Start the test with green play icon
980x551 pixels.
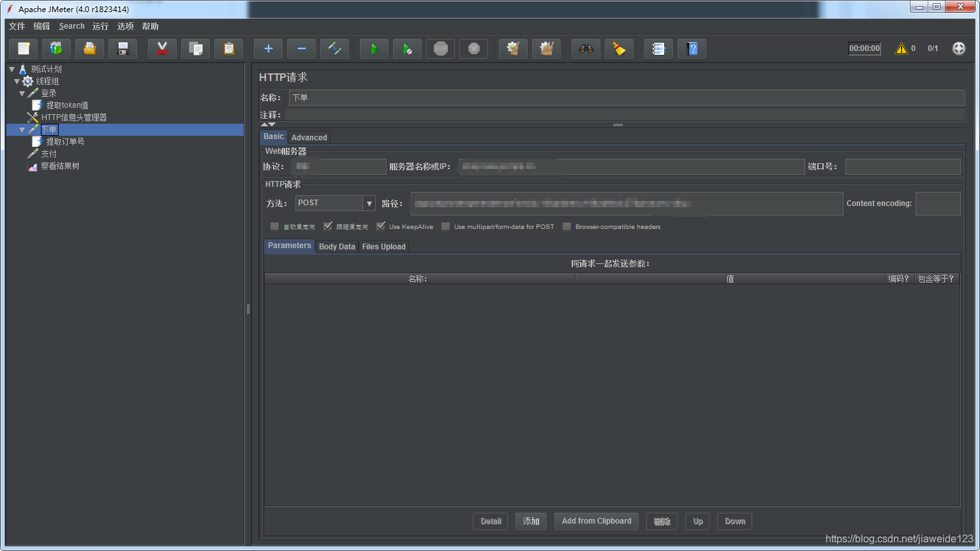pyautogui.click(x=375, y=48)
